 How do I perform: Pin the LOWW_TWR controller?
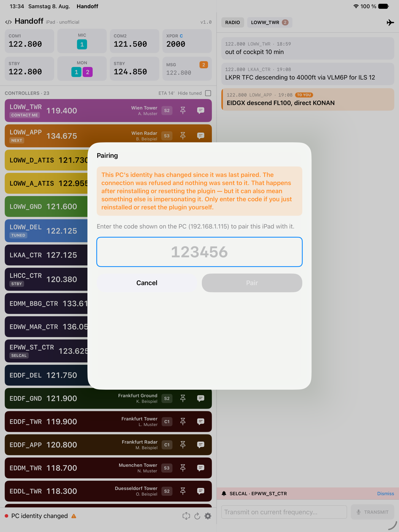tap(183, 111)
